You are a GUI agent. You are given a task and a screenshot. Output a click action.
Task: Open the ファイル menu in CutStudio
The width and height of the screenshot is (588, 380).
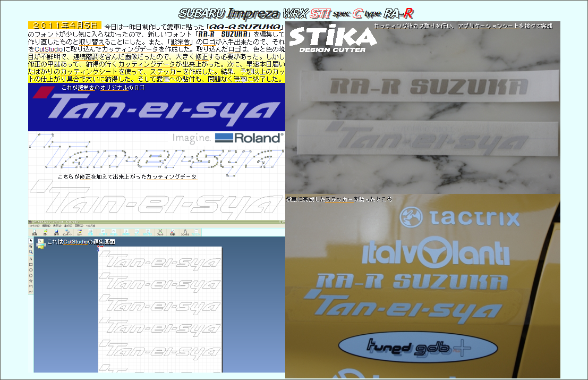click(34, 226)
